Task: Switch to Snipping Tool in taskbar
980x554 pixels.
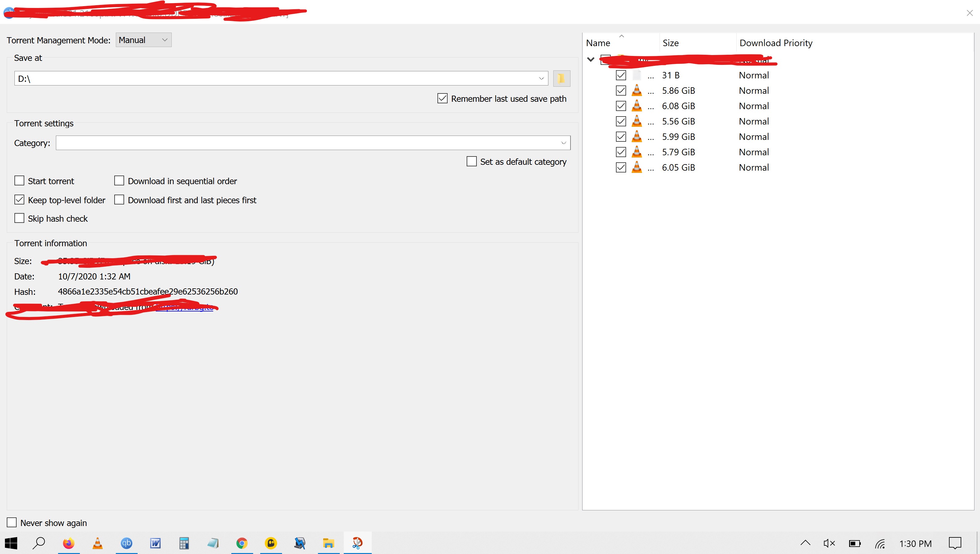Action: 357,543
